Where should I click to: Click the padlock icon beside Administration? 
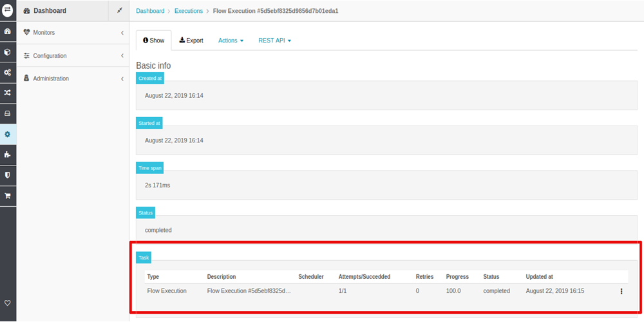[26, 78]
